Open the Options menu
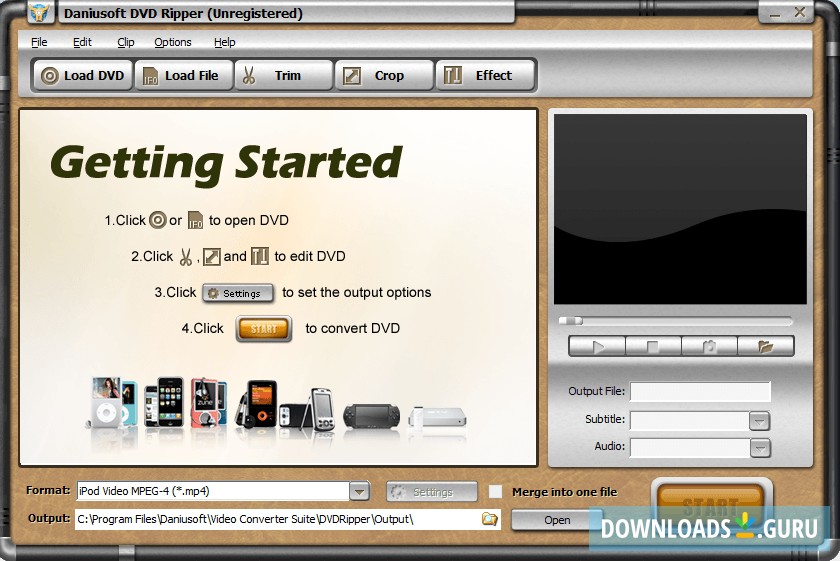The image size is (840, 561). tap(172, 42)
